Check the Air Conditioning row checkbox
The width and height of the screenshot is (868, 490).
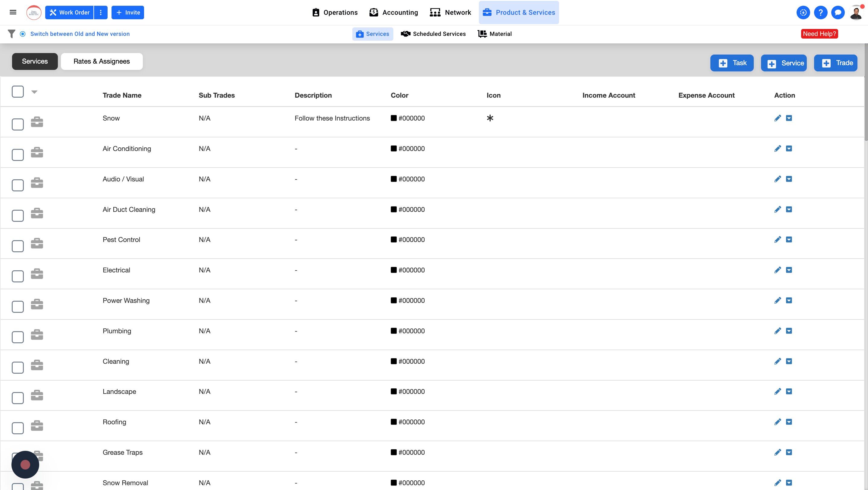coord(17,155)
